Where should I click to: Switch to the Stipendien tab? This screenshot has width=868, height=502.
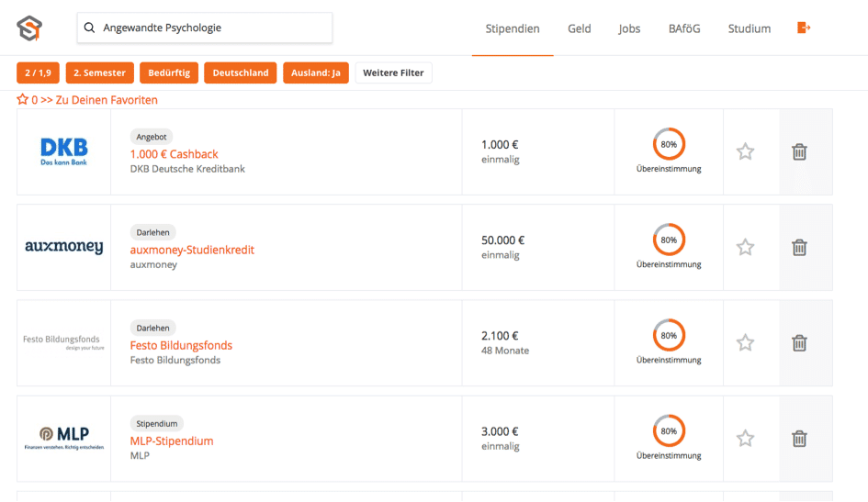pos(513,28)
